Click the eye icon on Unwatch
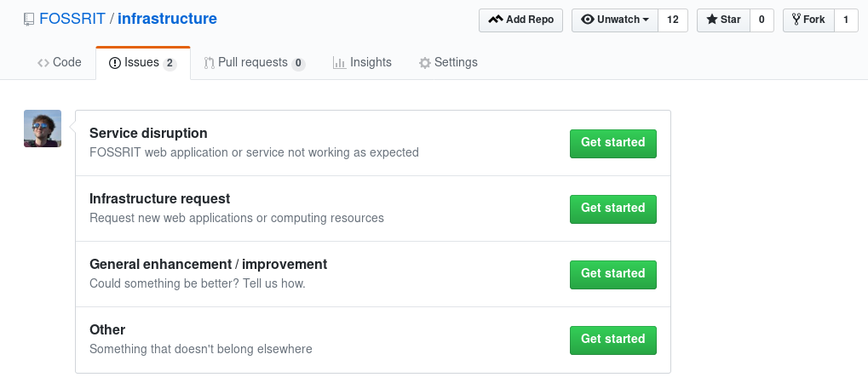 point(588,20)
